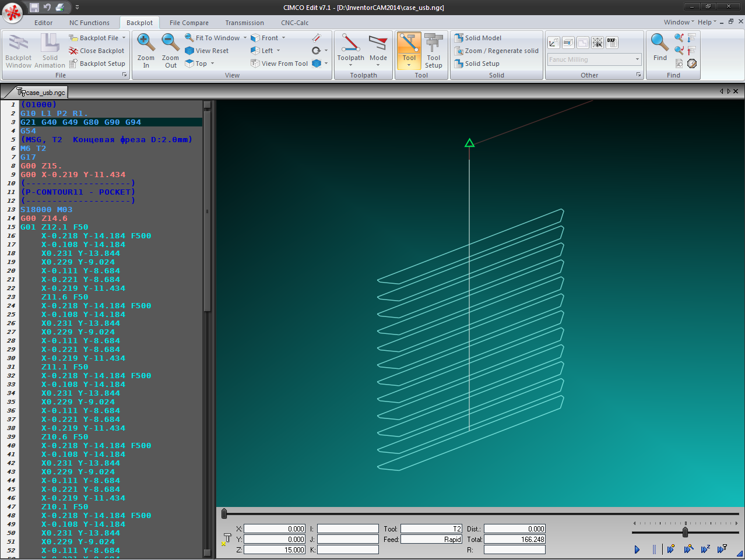Expand the Front view dropdown arrow
Viewport: 745px width, 560px height.
tap(284, 38)
